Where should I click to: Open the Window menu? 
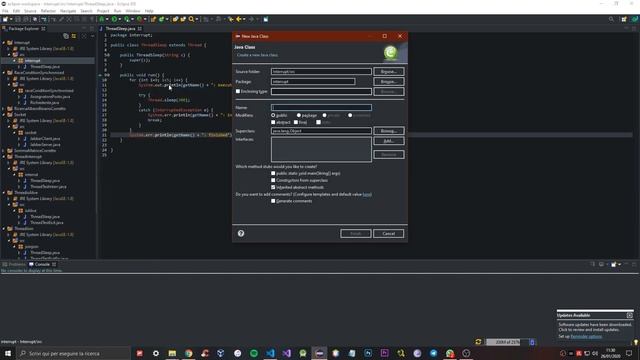pos(133,11)
